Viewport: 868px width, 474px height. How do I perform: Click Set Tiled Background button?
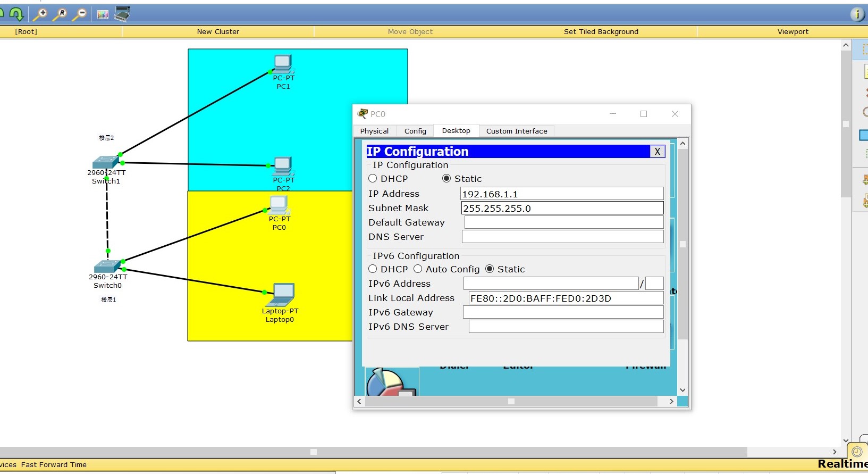coord(601,31)
